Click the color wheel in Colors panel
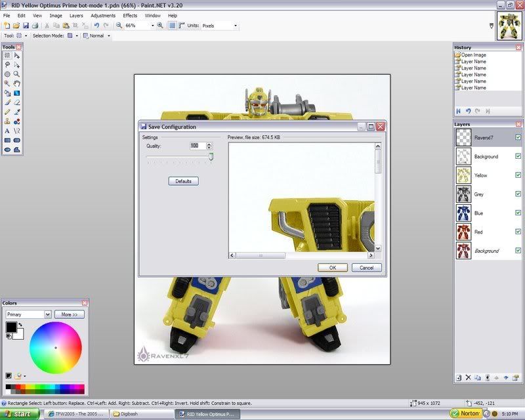 click(56, 348)
